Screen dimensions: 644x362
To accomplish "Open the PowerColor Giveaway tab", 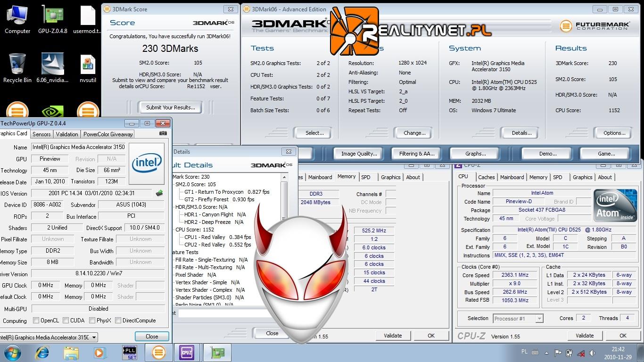I will (x=108, y=134).
